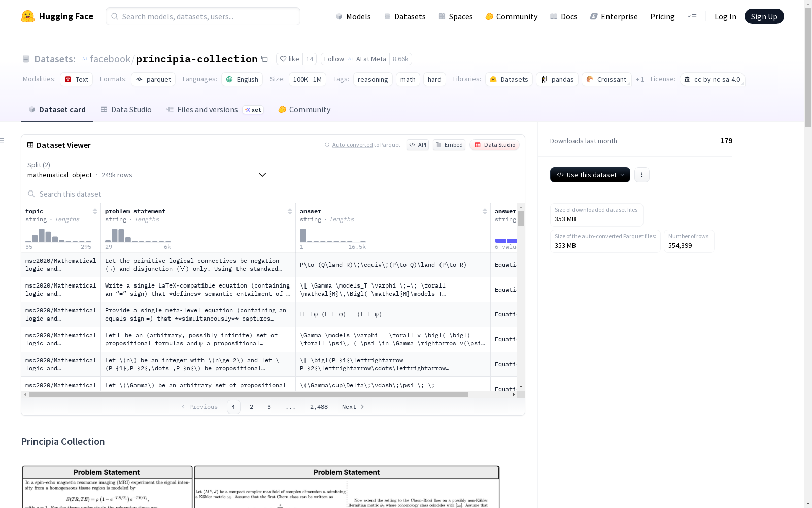Click the horizontal table scrollbar
The height and width of the screenshot is (508, 812).
click(248, 394)
